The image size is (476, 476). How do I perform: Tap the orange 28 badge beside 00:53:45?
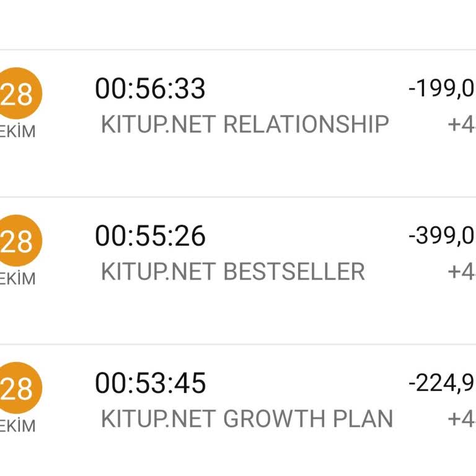[x=20, y=388]
